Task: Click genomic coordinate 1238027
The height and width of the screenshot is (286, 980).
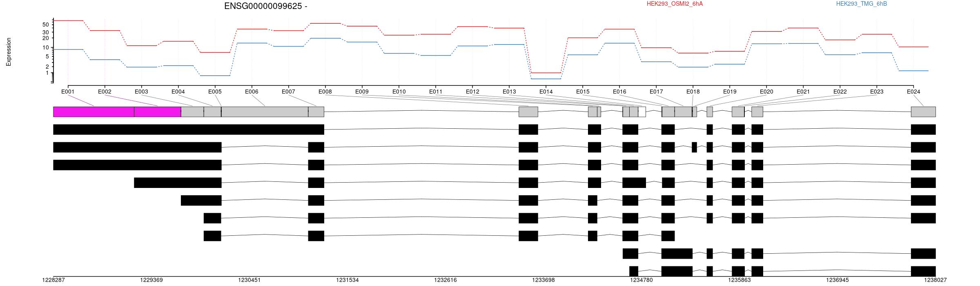Action: point(935,280)
